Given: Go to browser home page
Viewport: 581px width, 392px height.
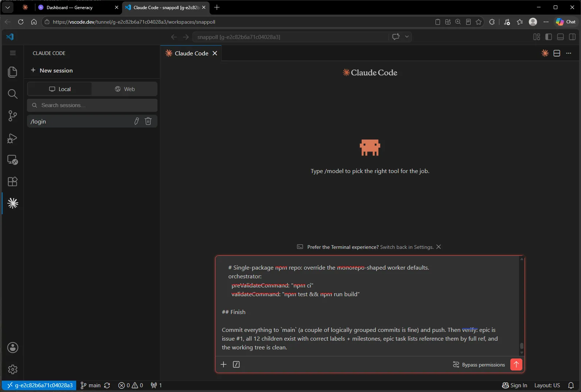Looking at the screenshot, I should tap(34, 22).
